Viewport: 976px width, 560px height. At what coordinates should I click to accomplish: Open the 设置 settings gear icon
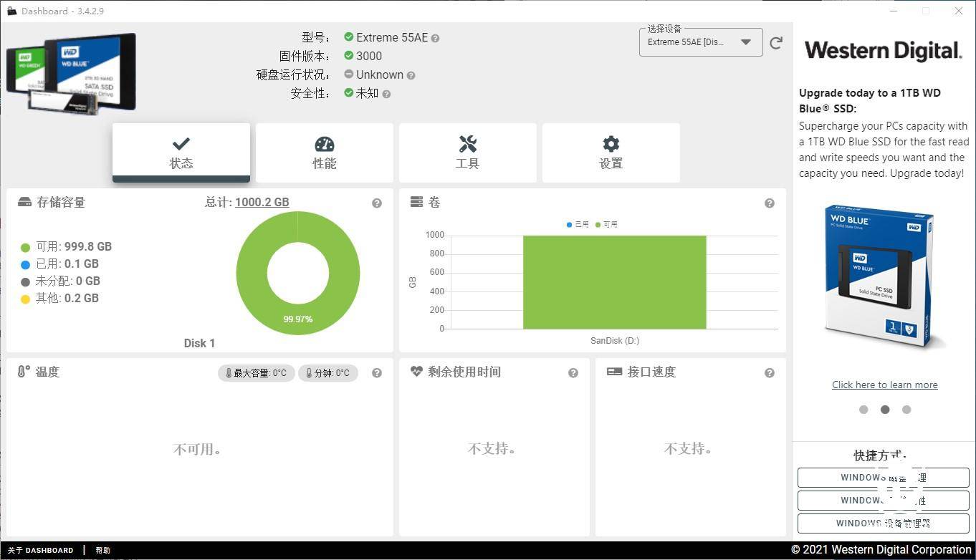[x=611, y=144]
